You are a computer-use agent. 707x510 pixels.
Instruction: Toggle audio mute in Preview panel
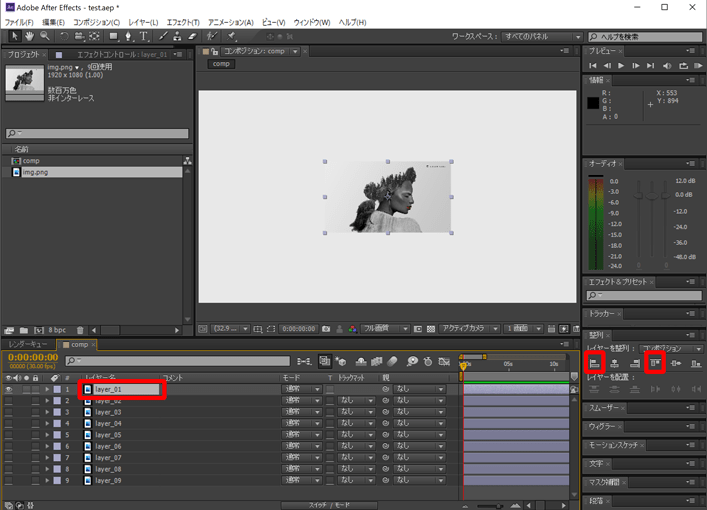(667, 66)
